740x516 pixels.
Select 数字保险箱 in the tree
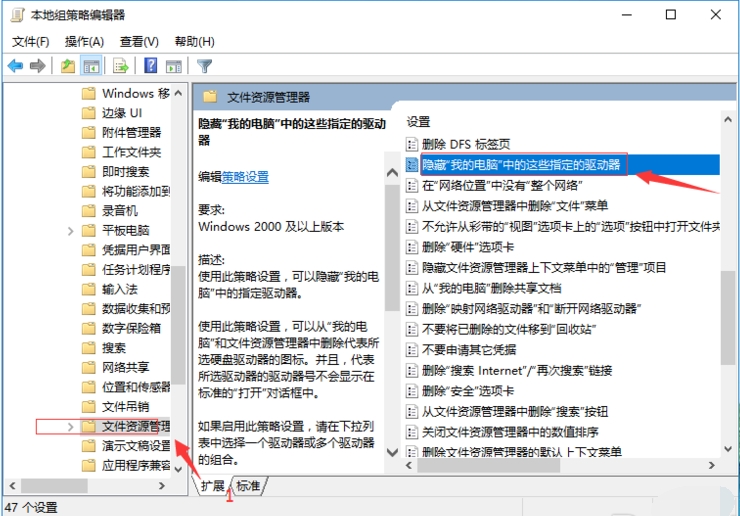point(132,328)
